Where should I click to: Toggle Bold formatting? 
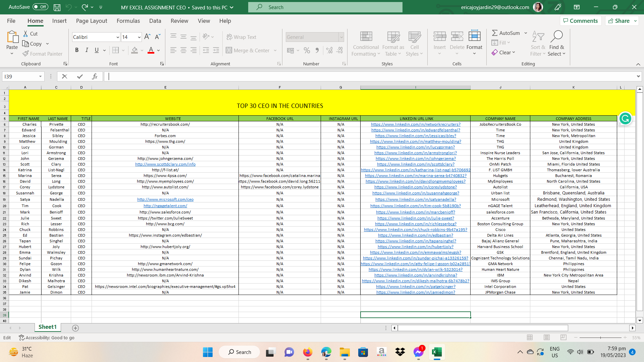[x=77, y=50]
